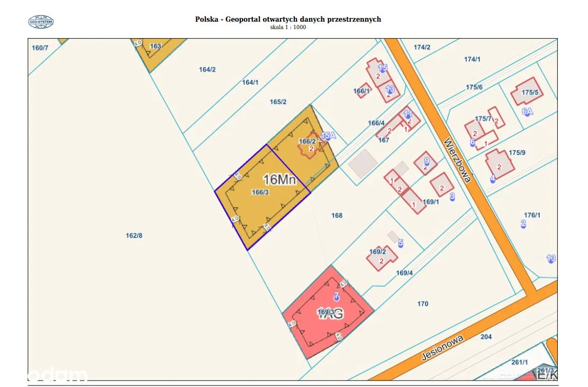Image resolution: width=588 pixels, height=387 pixels.
Task: Click parcel 164/2 label
Action: (207, 70)
